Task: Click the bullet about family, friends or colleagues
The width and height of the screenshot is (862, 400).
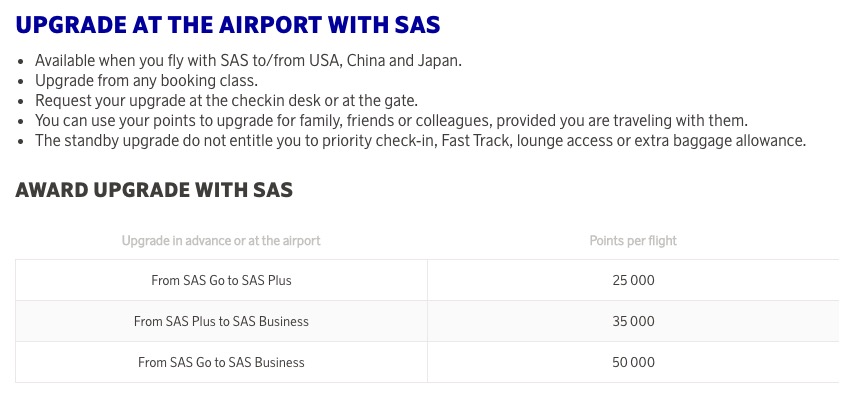Action: click(x=391, y=121)
